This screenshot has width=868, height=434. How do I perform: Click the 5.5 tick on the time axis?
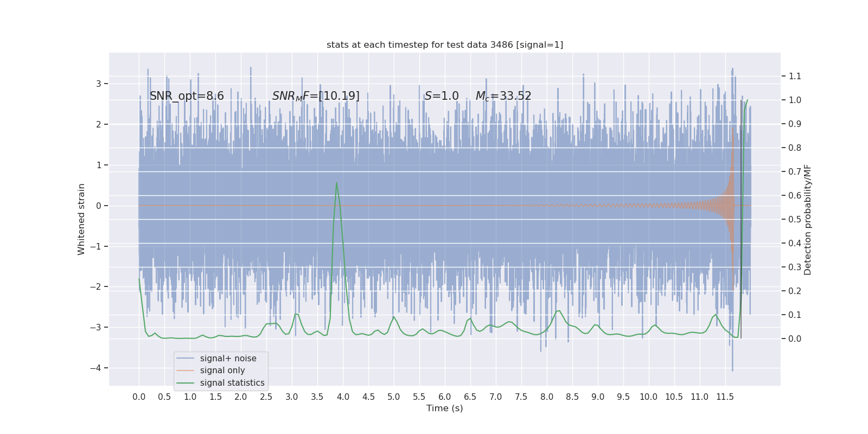coord(419,397)
